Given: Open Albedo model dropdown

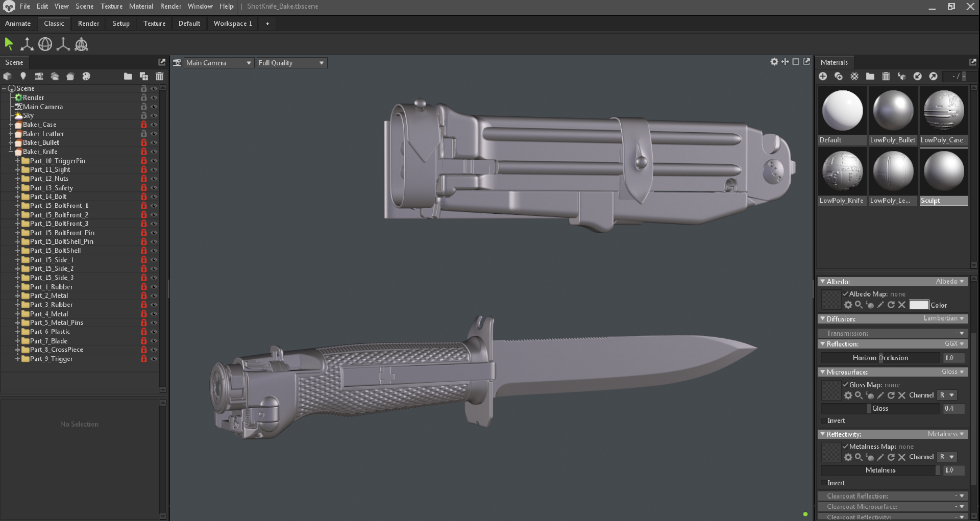Looking at the screenshot, I should (x=949, y=282).
